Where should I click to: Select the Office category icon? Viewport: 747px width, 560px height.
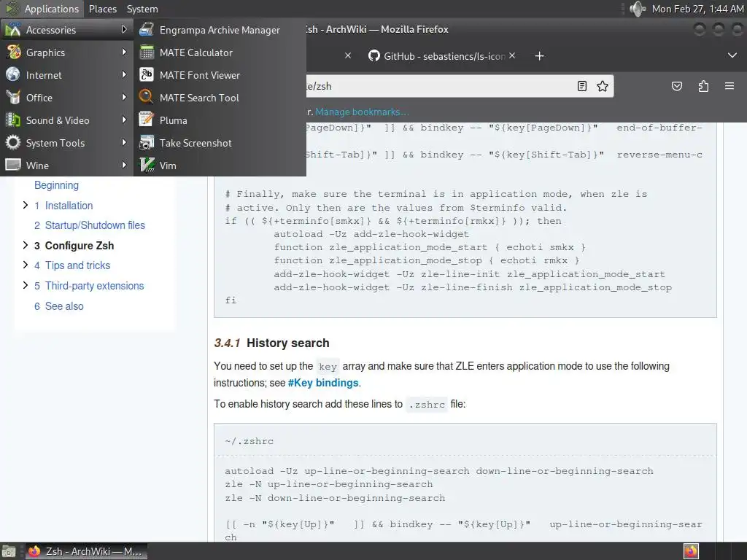pos(13,98)
